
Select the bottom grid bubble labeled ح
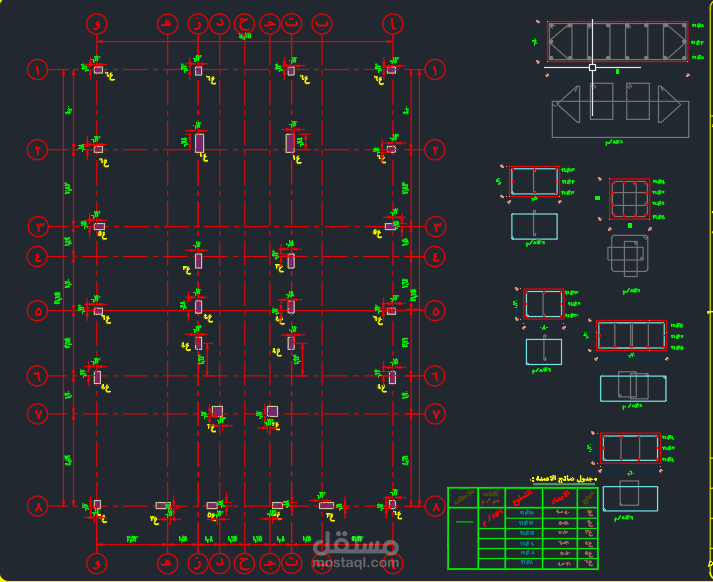(244, 563)
